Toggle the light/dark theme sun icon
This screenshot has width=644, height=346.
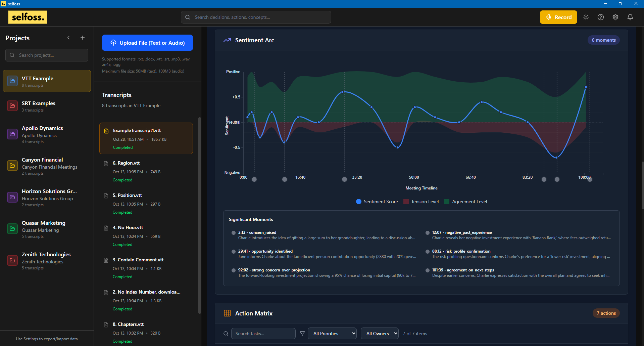click(x=586, y=17)
